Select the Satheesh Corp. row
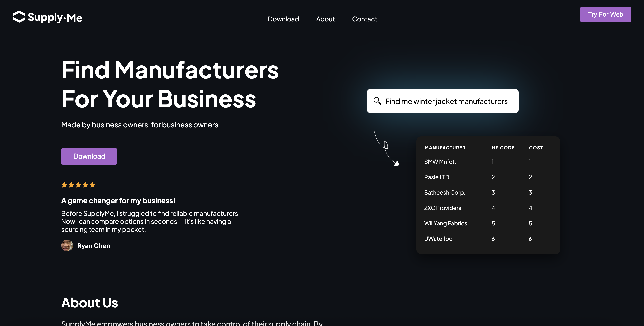The width and height of the screenshot is (644, 326). pyautogui.click(x=445, y=192)
